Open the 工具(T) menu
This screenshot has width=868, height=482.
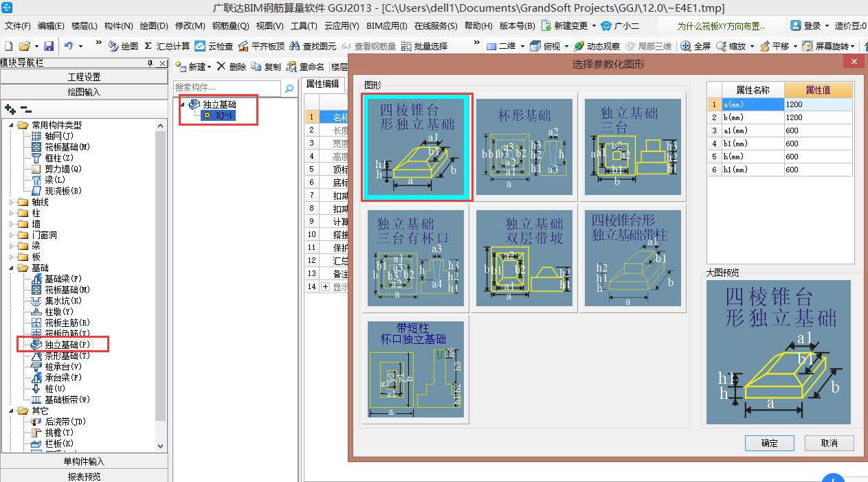click(304, 25)
